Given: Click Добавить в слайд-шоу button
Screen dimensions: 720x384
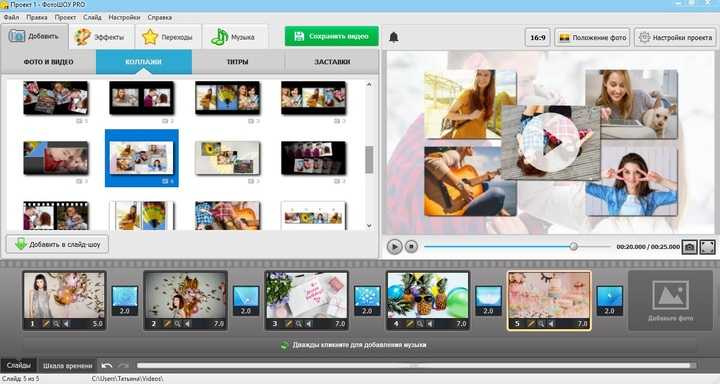Looking at the screenshot, I should click(x=57, y=244).
